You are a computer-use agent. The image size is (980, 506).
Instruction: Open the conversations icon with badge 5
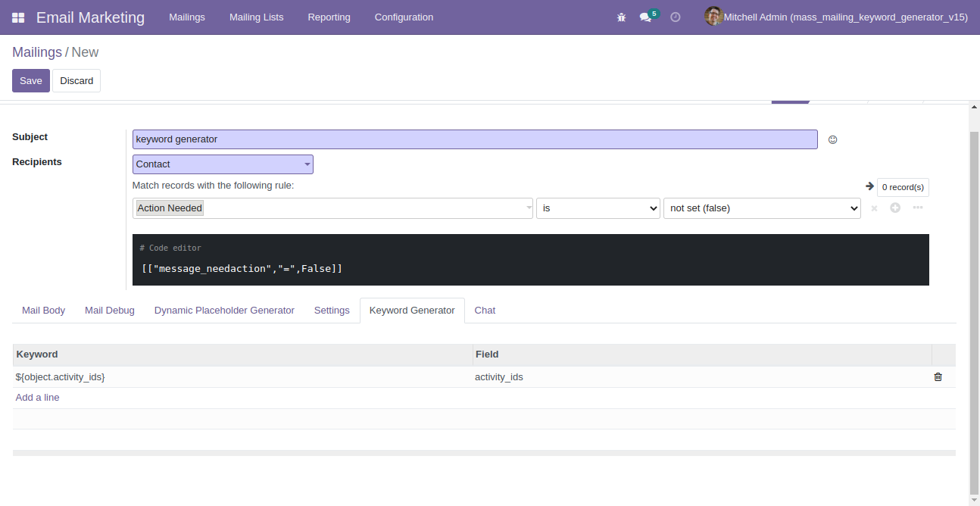click(648, 17)
